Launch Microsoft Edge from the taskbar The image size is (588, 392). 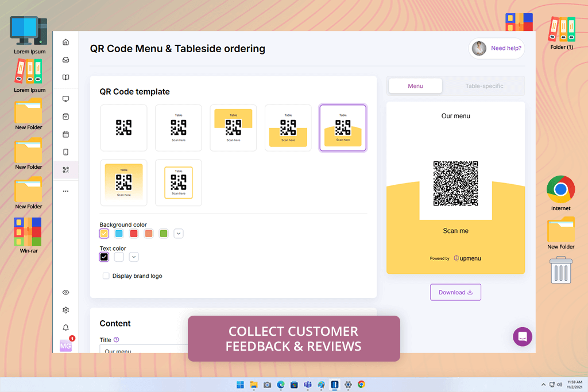pos(281,385)
